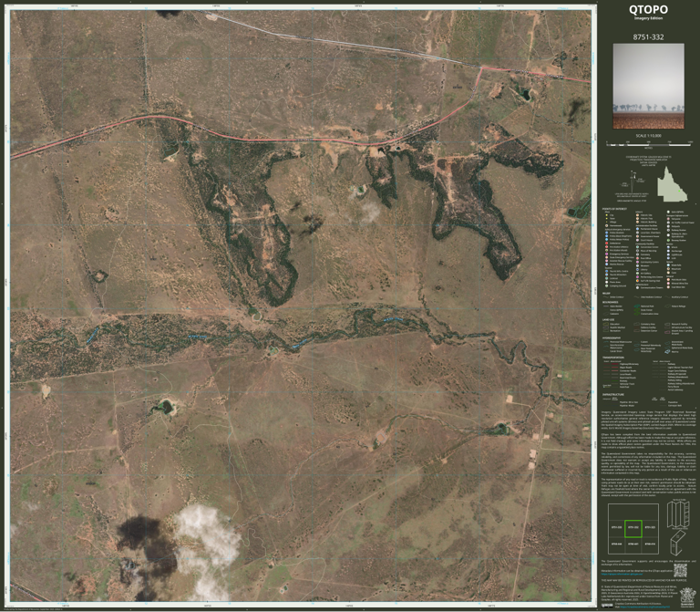Screen dimensions: 700x612
Task: Click the Queensland state locator map
Action: [x=672, y=184]
